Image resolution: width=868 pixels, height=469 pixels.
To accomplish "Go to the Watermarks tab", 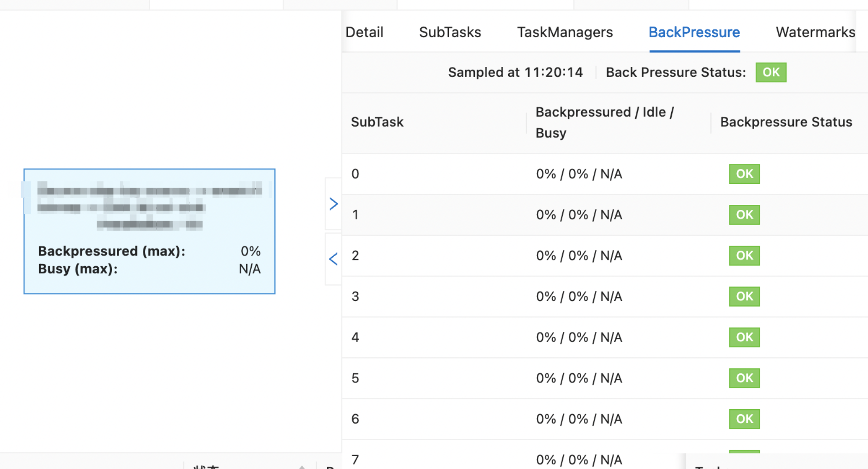I will (x=815, y=32).
